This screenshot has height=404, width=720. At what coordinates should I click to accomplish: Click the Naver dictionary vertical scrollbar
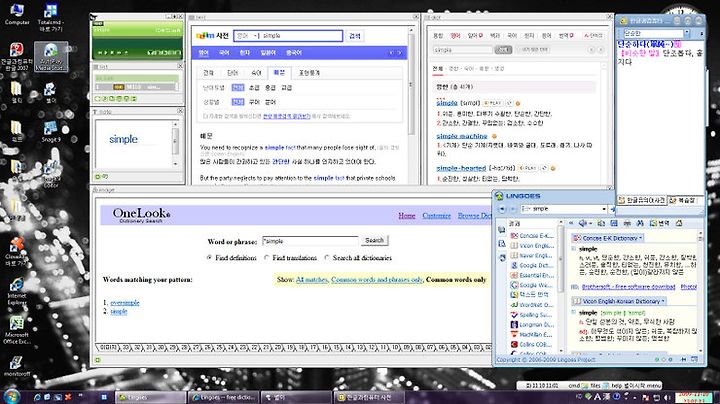411,83
